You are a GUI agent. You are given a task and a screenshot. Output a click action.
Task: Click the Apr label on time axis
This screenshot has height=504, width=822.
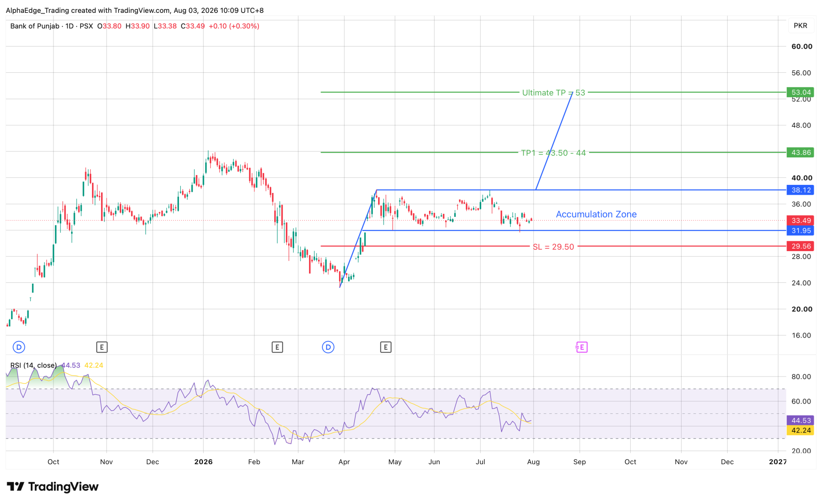(344, 462)
